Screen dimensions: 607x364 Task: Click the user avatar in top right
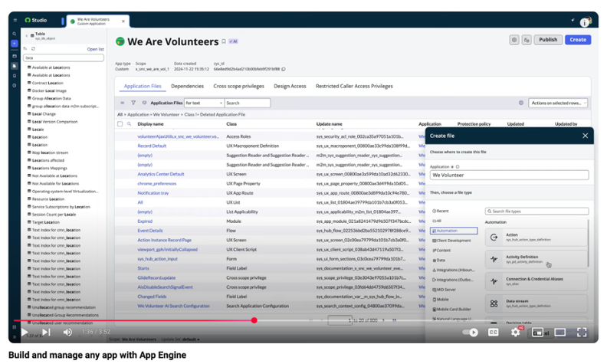point(586,21)
